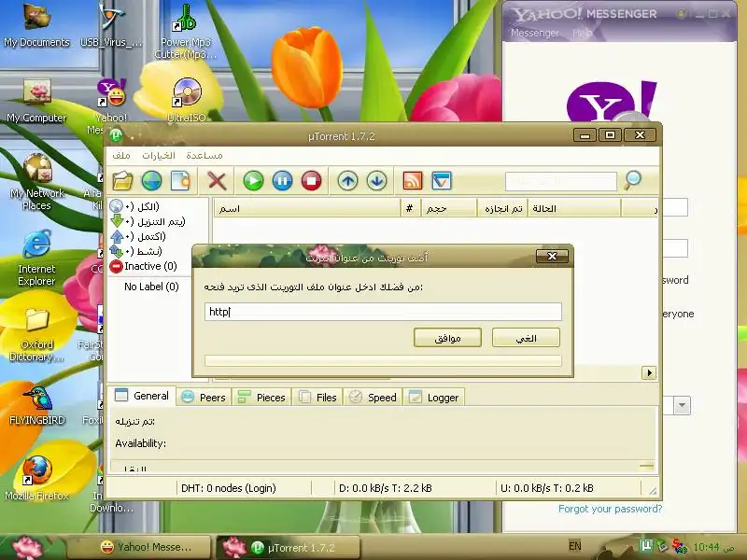
Task: Click DHT: 0 nodes status entry
Action: point(229,488)
